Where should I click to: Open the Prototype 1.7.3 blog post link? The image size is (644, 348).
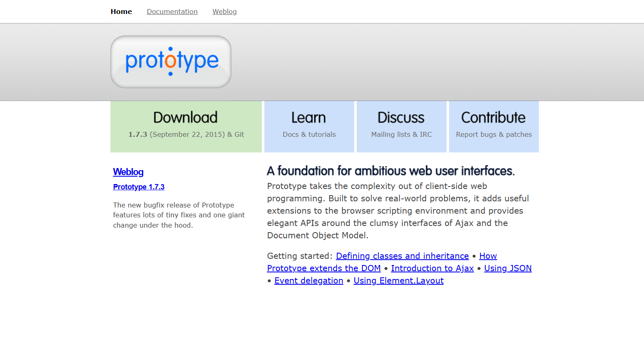pos(139,187)
